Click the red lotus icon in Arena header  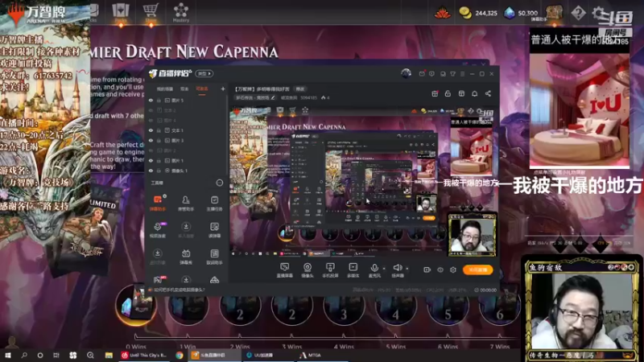click(x=442, y=13)
